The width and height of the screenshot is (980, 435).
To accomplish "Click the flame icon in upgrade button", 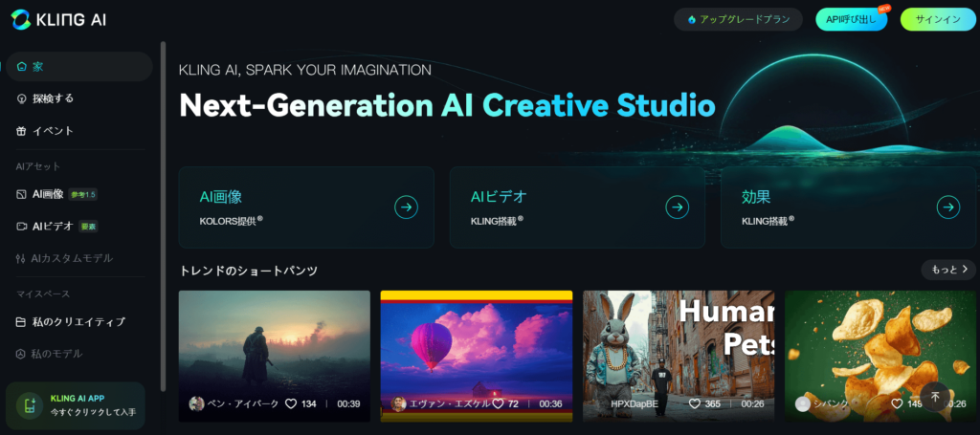I will pos(692,19).
